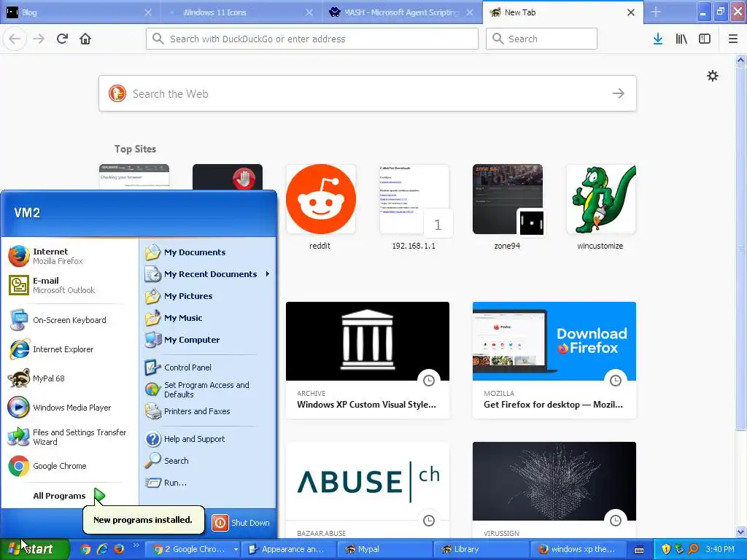Image resolution: width=747 pixels, height=560 pixels.
Task: Click the DuckDuckGo logo in search box
Action: point(117,93)
